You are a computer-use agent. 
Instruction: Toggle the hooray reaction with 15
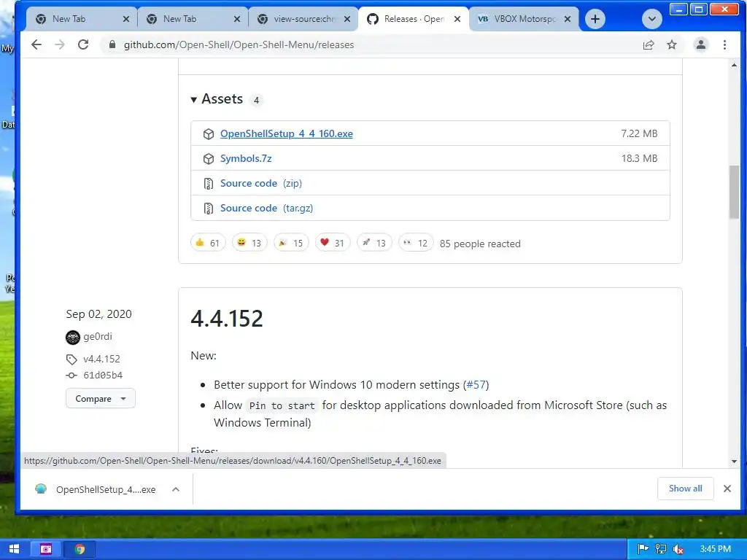pos(291,243)
